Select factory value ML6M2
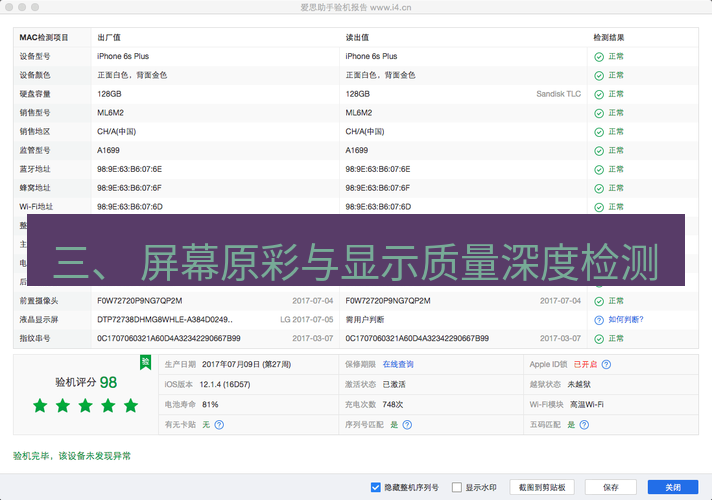This screenshot has height=500, width=712. coord(110,113)
